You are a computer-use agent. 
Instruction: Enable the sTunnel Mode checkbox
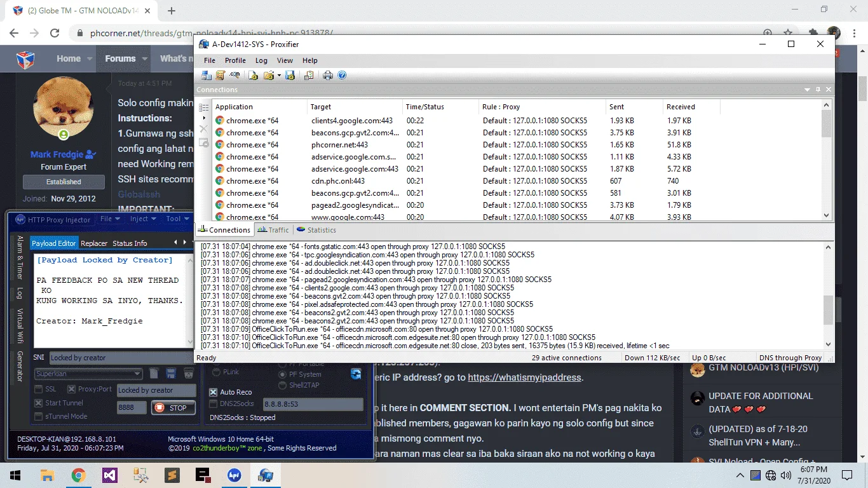coord(39,416)
